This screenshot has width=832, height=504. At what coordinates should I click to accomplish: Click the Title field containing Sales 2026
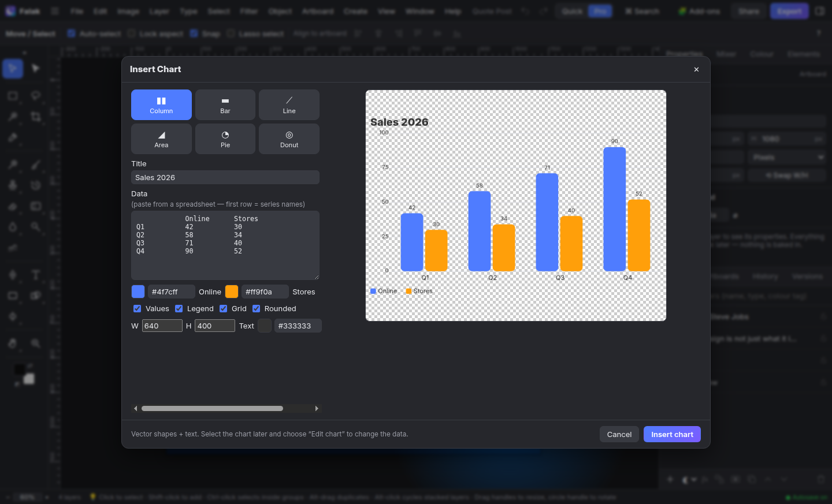(225, 177)
